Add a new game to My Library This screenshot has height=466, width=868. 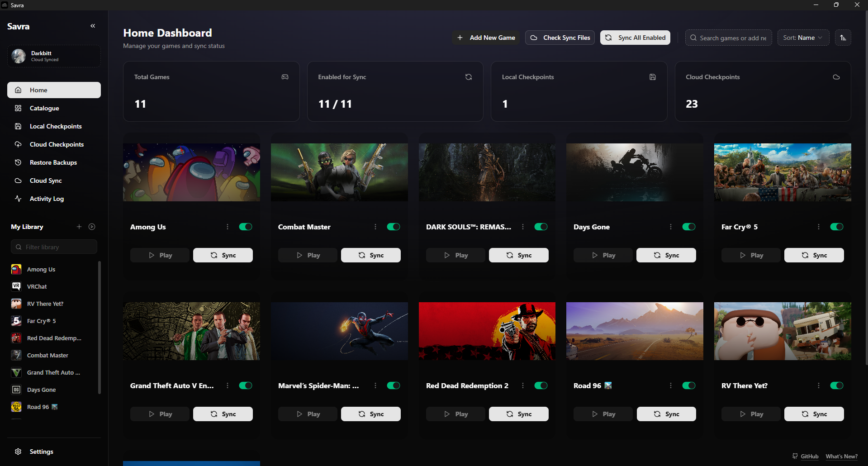click(x=79, y=227)
